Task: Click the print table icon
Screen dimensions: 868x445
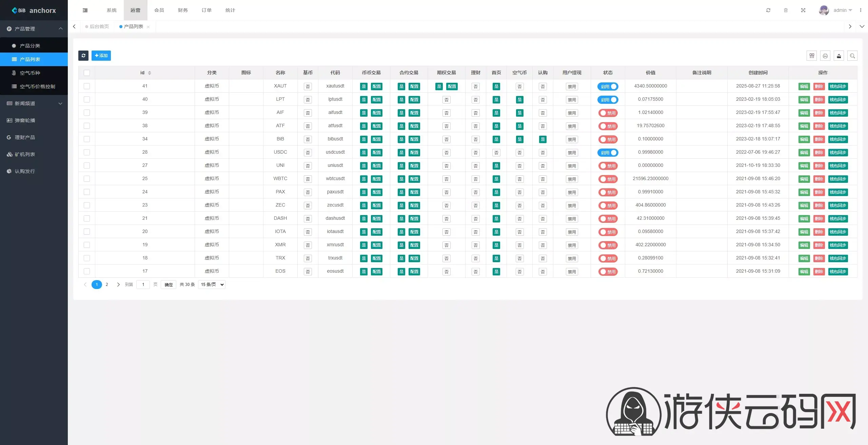Action: click(825, 56)
